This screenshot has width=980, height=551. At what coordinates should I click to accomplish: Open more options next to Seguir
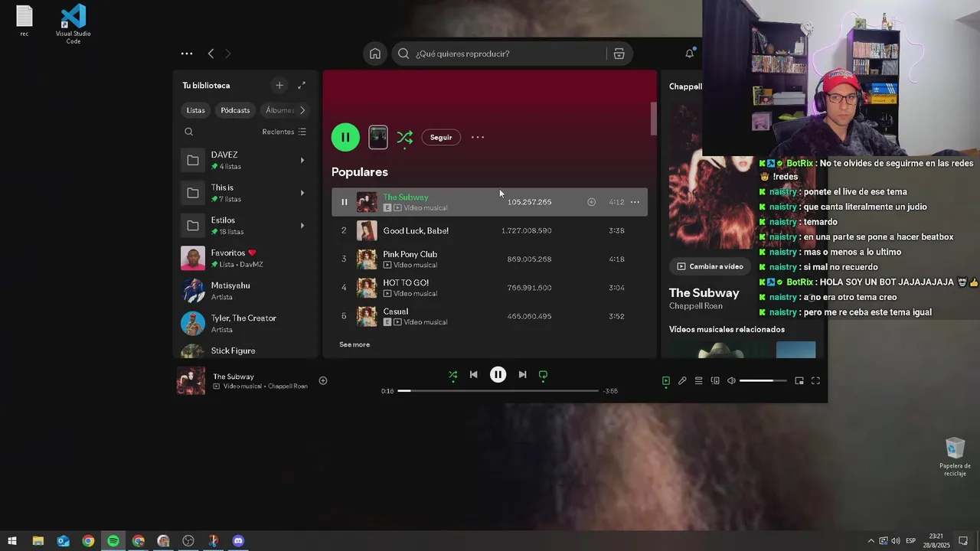pyautogui.click(x=478, y=137)
